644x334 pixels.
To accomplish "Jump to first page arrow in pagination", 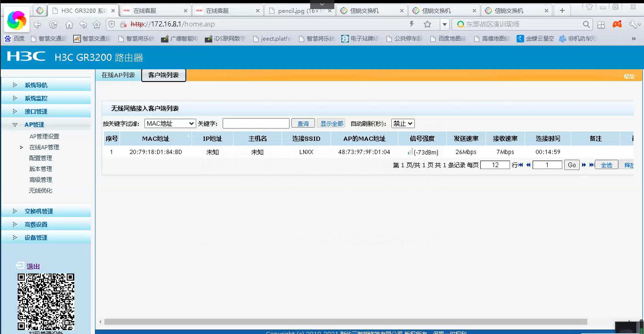I will click(x=521, y=165).
